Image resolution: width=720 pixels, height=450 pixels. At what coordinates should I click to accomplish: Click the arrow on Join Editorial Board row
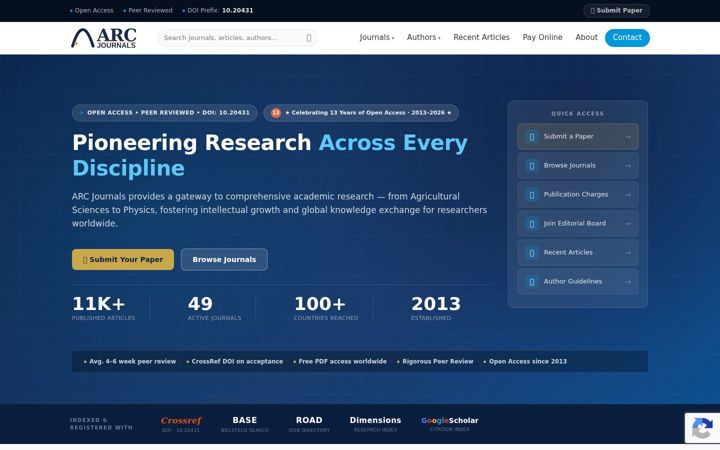[628, 224]
